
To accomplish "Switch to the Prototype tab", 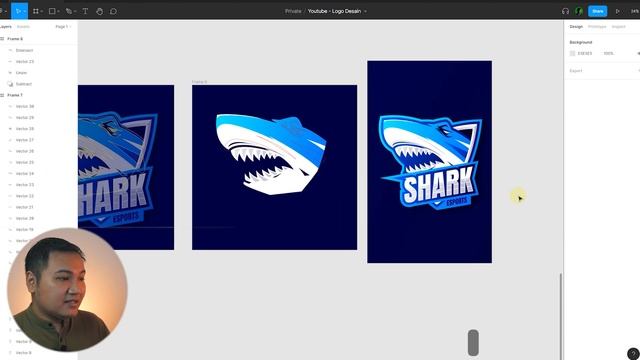I will pos(597,27).
